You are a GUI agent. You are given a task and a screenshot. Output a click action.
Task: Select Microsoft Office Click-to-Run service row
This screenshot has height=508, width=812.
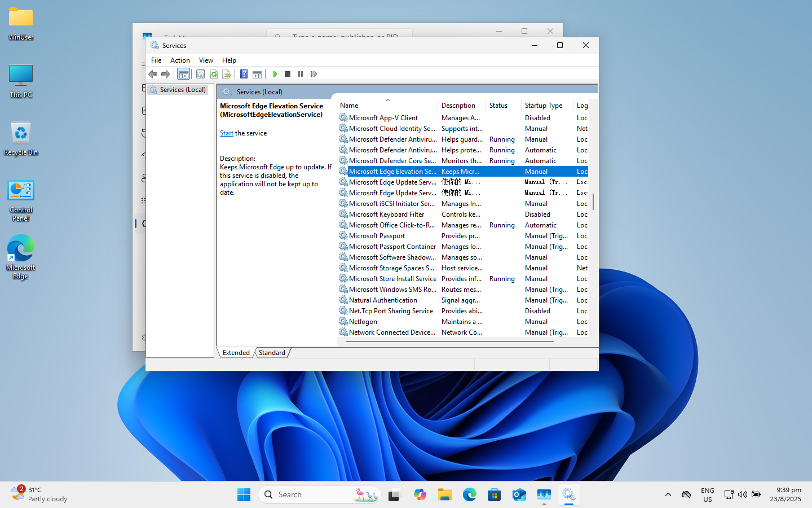click(x=463, y=225)
